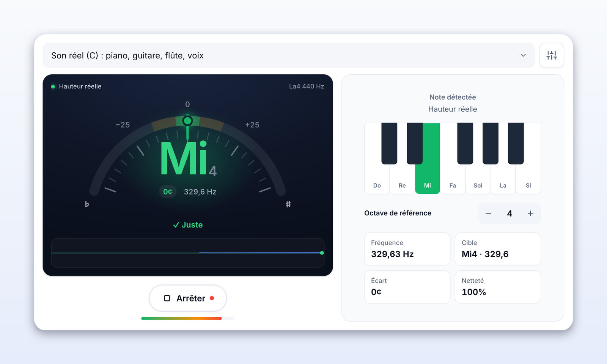
Task: Open the tuner settings sliders icon
Action: 551,55
